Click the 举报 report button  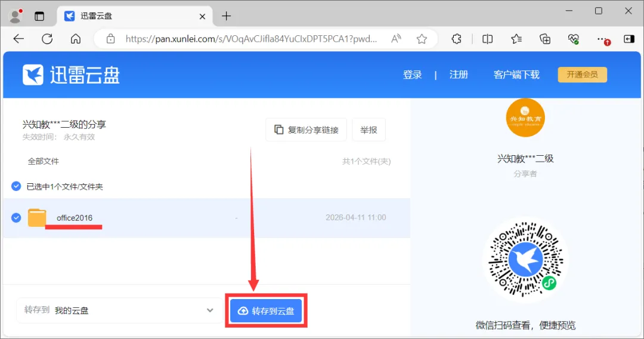point(369,130)
